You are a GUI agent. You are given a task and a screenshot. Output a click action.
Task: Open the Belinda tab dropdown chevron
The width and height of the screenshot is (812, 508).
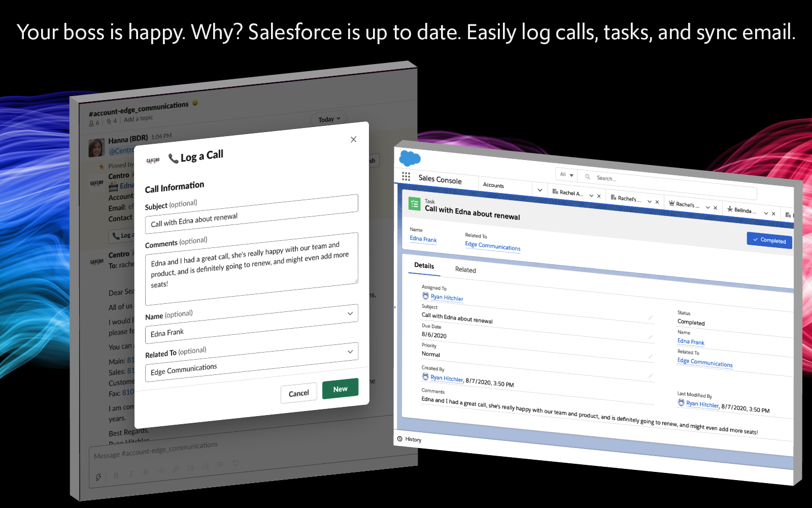coord(766,213)
